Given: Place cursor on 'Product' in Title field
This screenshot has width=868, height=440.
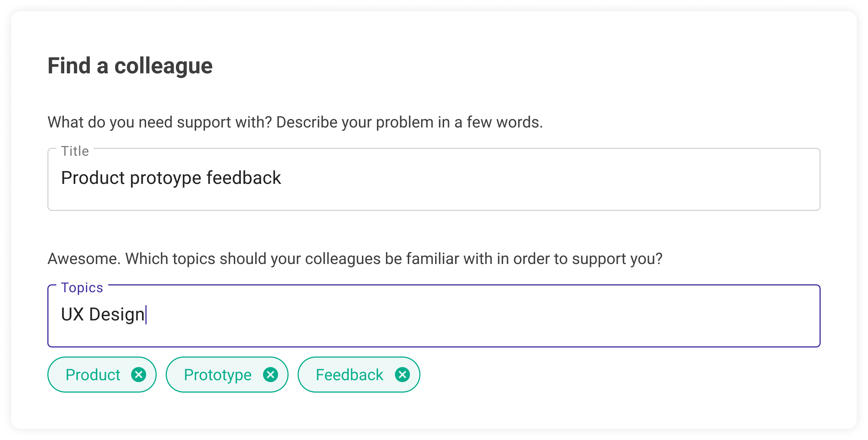Looking at the screenshot, I should [93, 178].
